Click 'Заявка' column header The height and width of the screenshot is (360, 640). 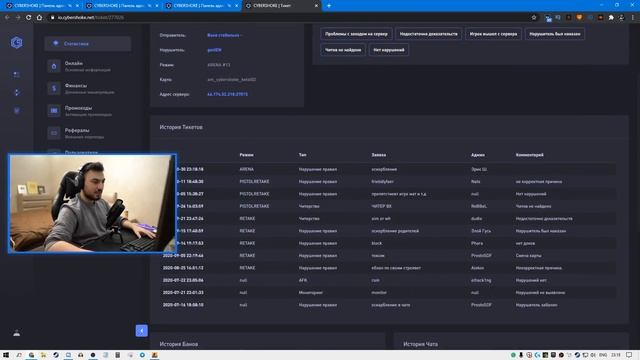(x=378, y=155)
